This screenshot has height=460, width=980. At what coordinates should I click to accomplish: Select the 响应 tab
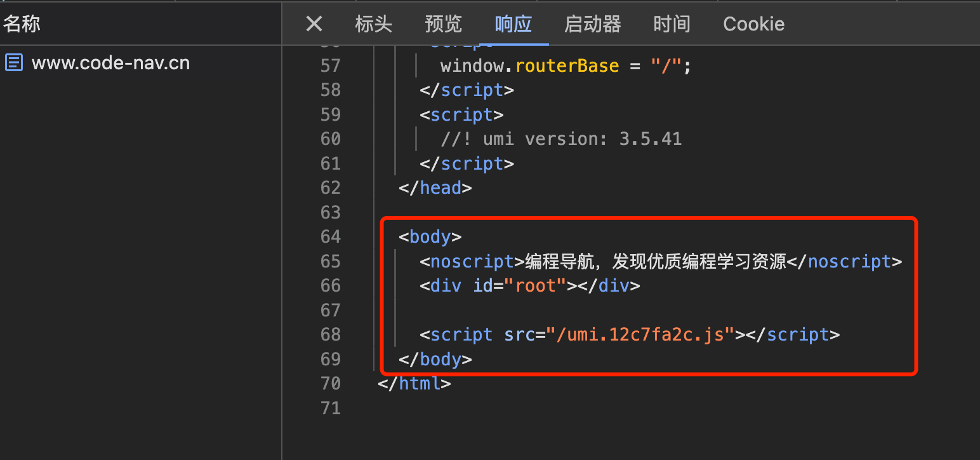click(x=513, y=24)
